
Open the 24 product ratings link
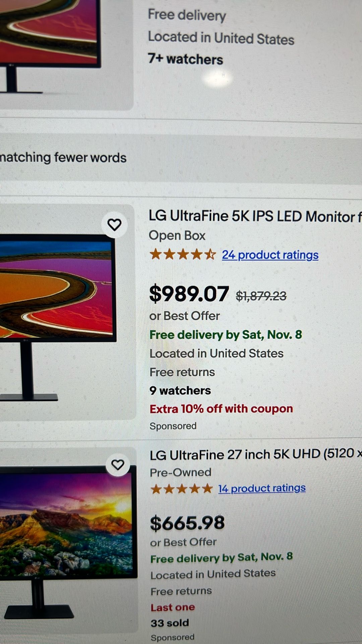click(x=269, y=255)
